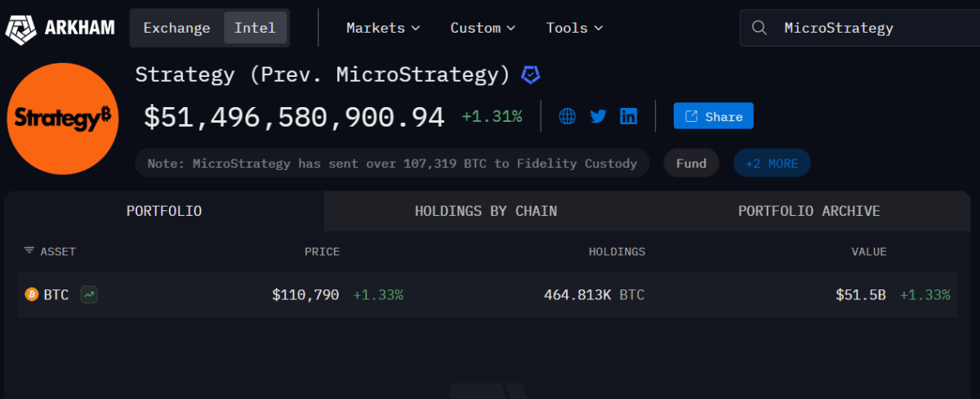Show the +2 MORE tags
The image size is (980, 399).
pos(772,164)
